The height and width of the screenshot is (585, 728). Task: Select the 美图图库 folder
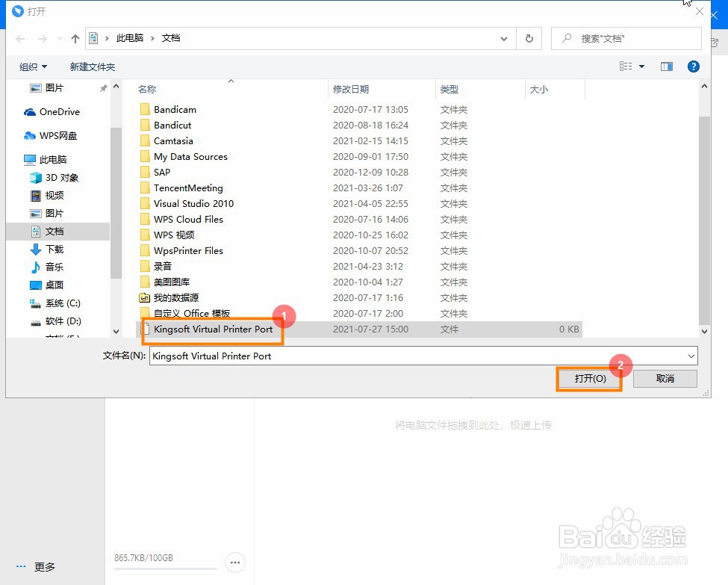coord(171,282)
